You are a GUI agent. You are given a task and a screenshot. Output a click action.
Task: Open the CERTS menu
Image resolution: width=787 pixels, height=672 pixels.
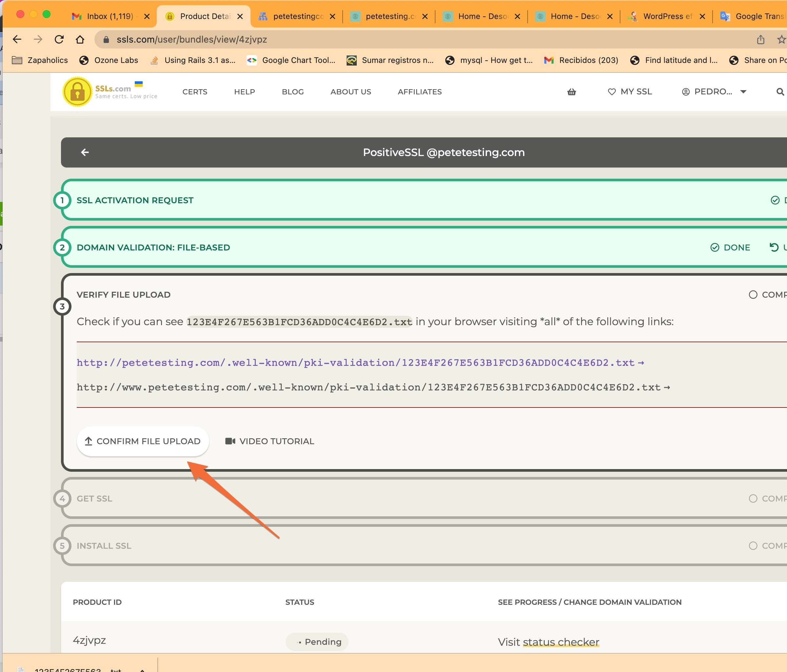(194, 92)
